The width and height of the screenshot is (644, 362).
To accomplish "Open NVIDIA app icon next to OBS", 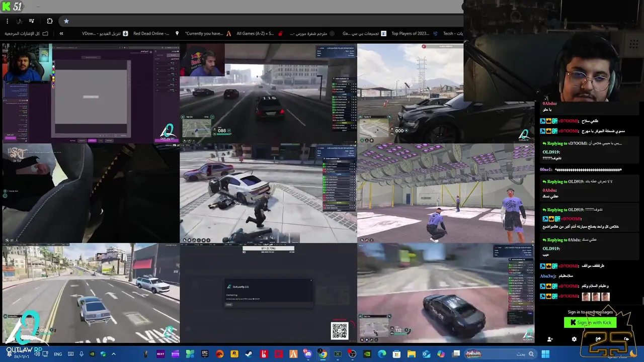I will point(367,354).
